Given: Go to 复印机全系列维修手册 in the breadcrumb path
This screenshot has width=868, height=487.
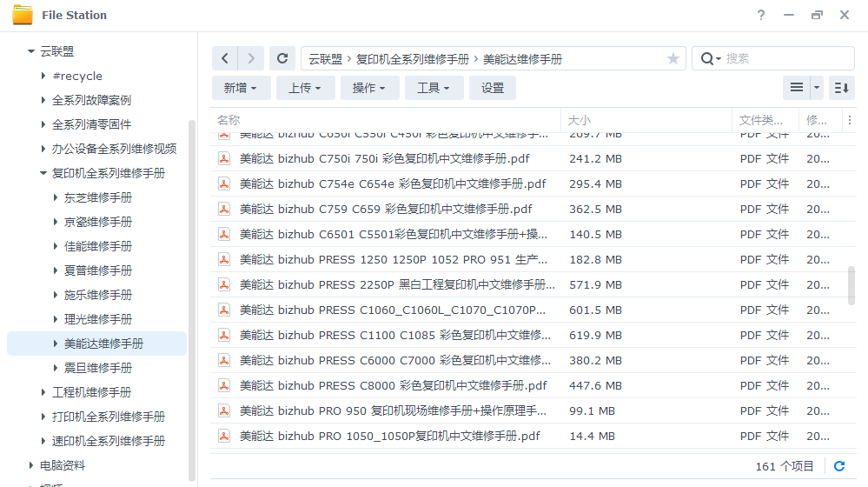Looking at the screenshot, I should [413, 59].
